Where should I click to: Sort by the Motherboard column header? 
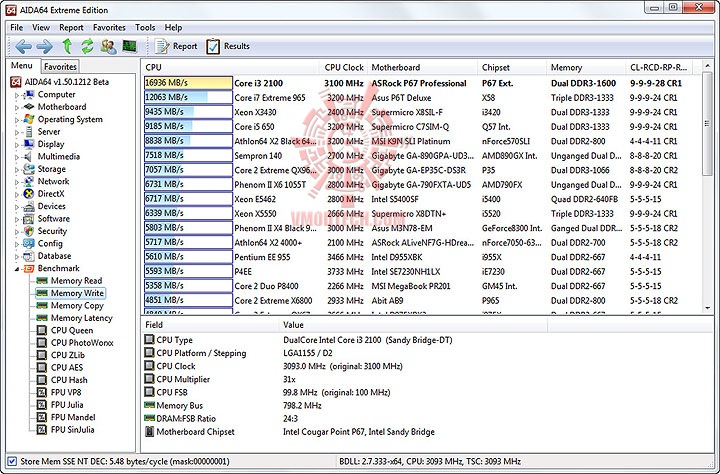pyautogui.click(x=422, y=68)
